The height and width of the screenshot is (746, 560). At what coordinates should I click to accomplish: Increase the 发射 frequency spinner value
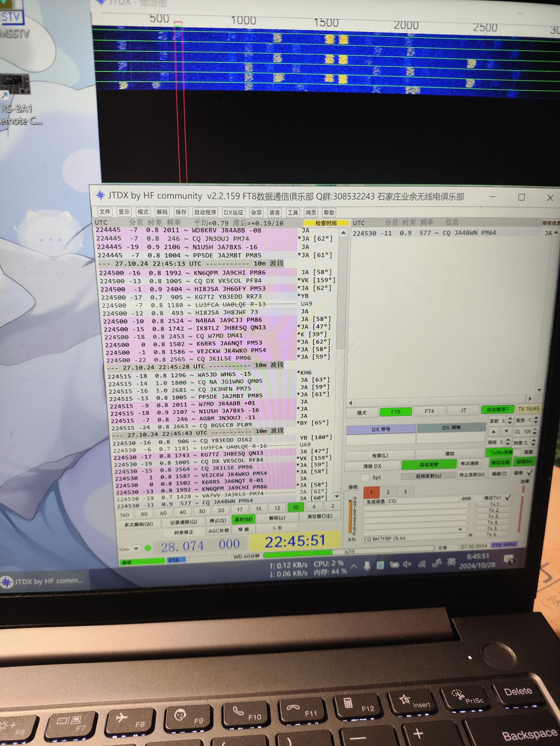[510, 418]
